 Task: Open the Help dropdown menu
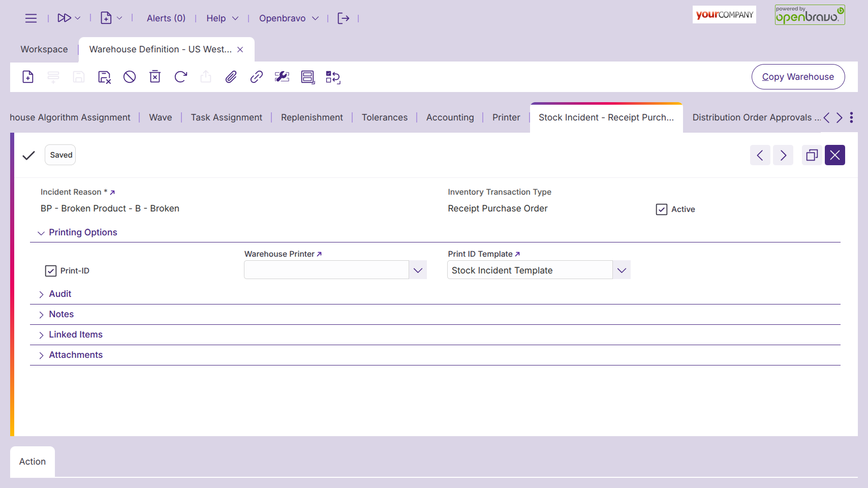(222, 18)
